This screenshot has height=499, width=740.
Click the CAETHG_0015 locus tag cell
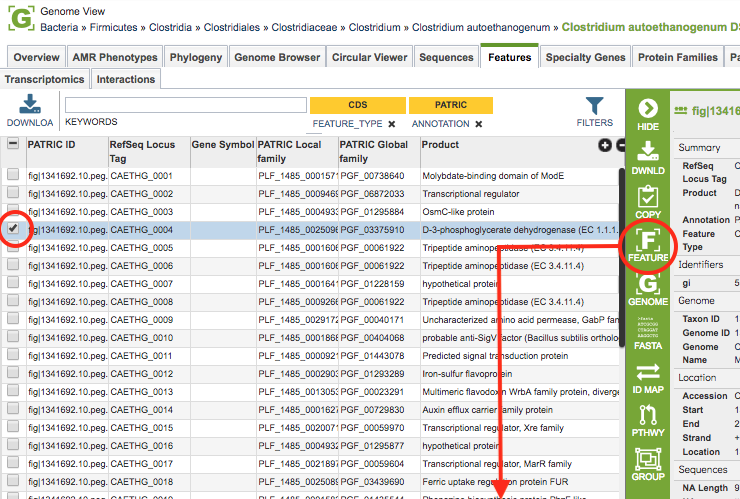(149, 427)
